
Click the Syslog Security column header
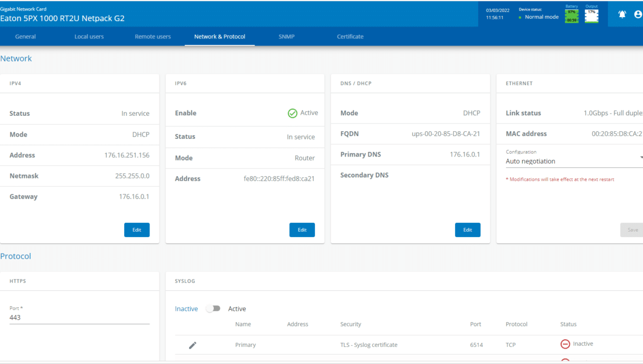tap(351, 324)
